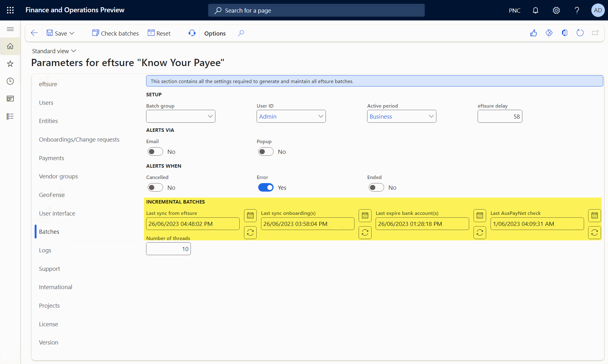
Task: Click the Reset button
Action: click(159, 33)
